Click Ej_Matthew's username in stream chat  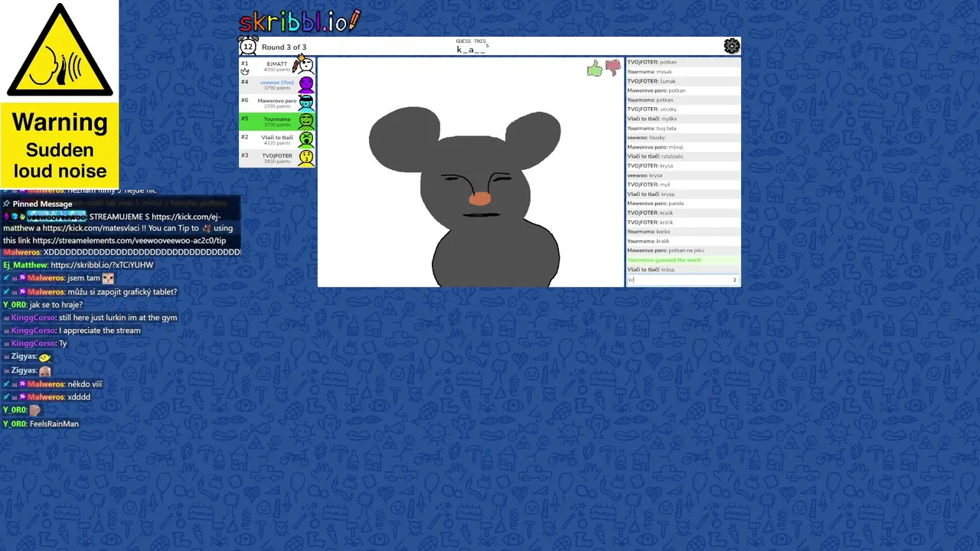pos(24,265)
